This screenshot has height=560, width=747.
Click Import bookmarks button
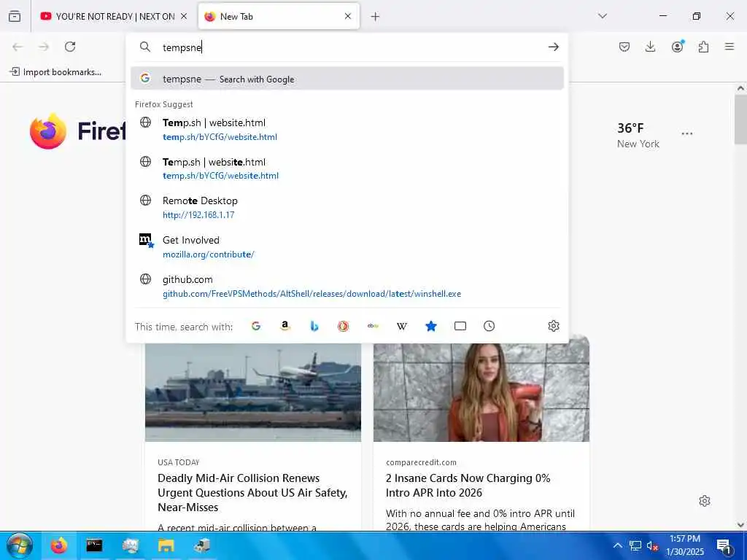coord(55,72)
